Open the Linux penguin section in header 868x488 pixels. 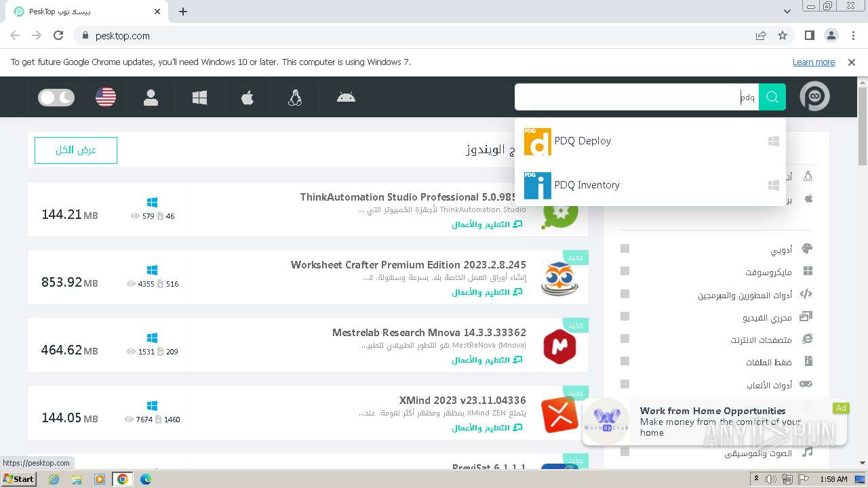(295, 98)
